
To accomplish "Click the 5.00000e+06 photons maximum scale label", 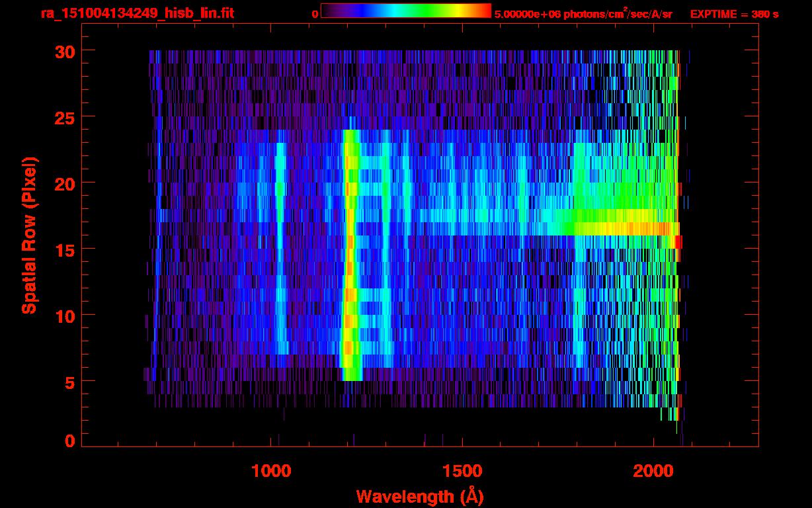I will (583, 14).
